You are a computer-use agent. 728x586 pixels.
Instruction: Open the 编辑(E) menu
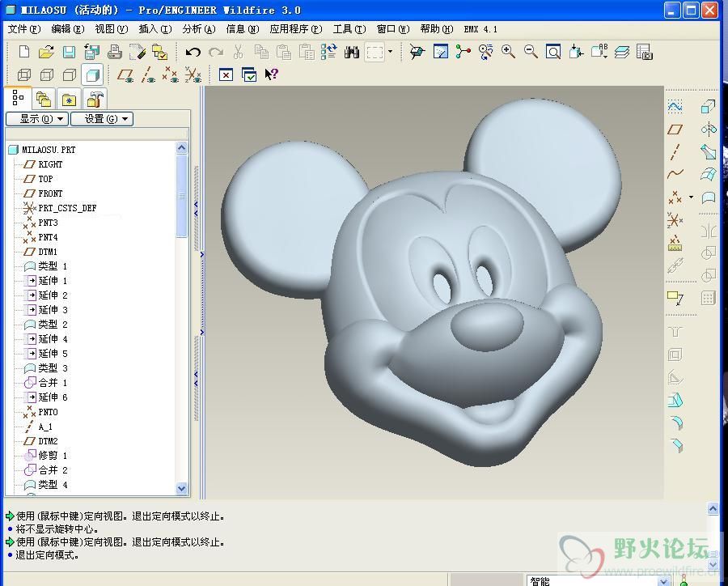pyautogui.click(x=68, y=29)
